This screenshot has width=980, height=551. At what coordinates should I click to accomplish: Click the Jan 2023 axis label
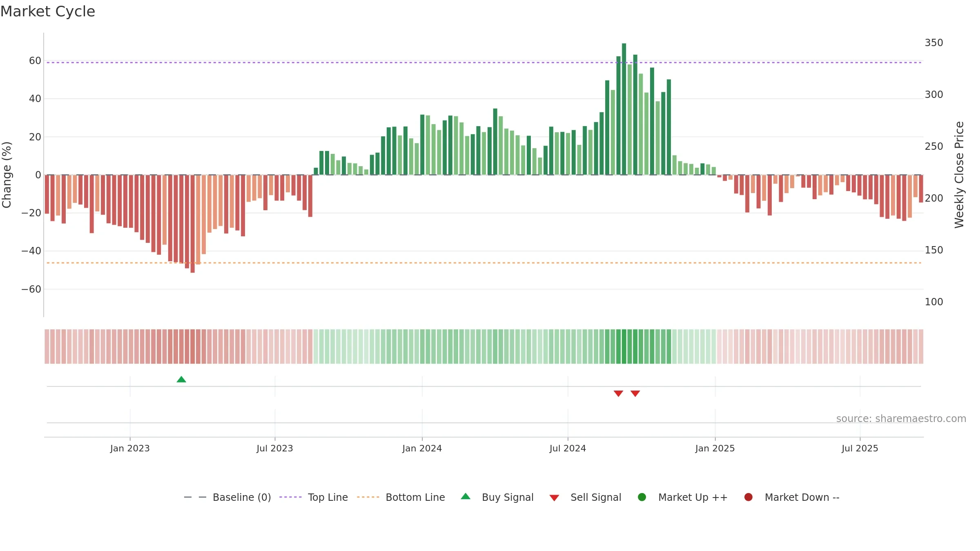(130, 449)
